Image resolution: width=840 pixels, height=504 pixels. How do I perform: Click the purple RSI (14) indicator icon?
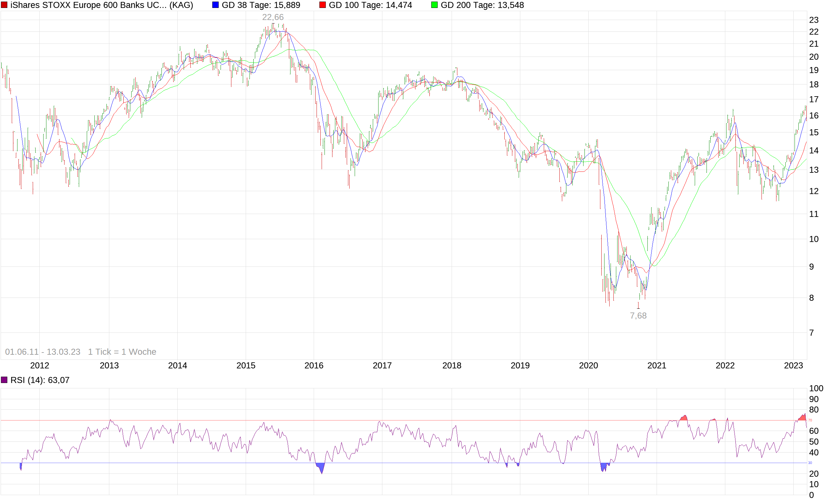[x=4, y=380]
